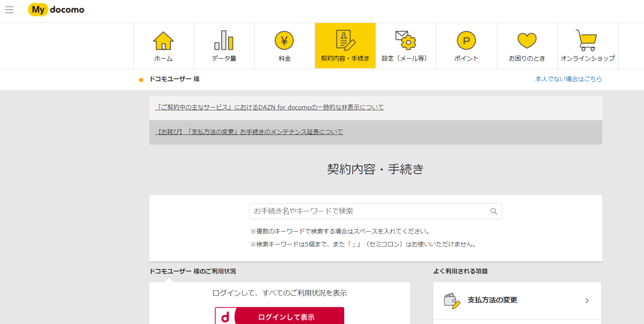Image resolution: width=644 pixels, height=324 pixels.
Task: Click ポイント tab label
Action: pyautogui.click(x=466, y=59)
